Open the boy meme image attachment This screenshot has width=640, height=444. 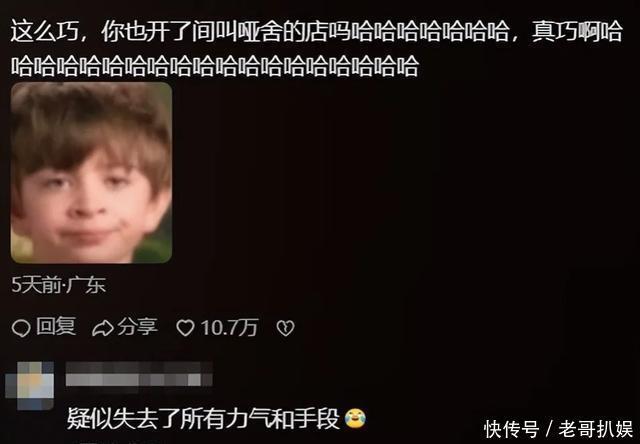[x=91, y=173]
